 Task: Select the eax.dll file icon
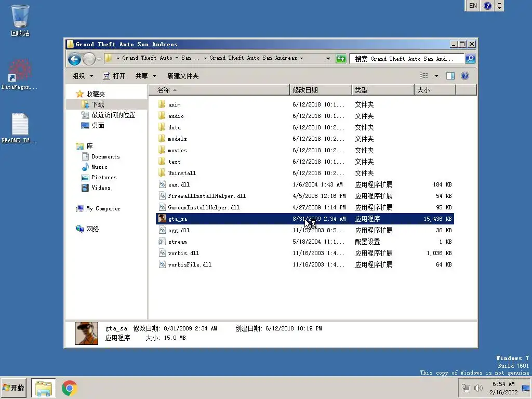[x=162, y=184]
